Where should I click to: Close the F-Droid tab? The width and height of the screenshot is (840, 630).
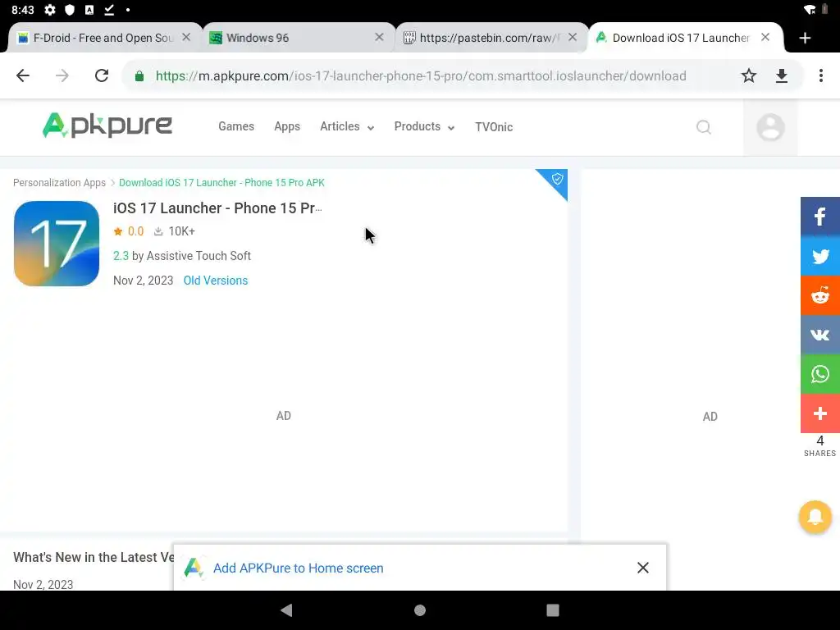[186, 37]
